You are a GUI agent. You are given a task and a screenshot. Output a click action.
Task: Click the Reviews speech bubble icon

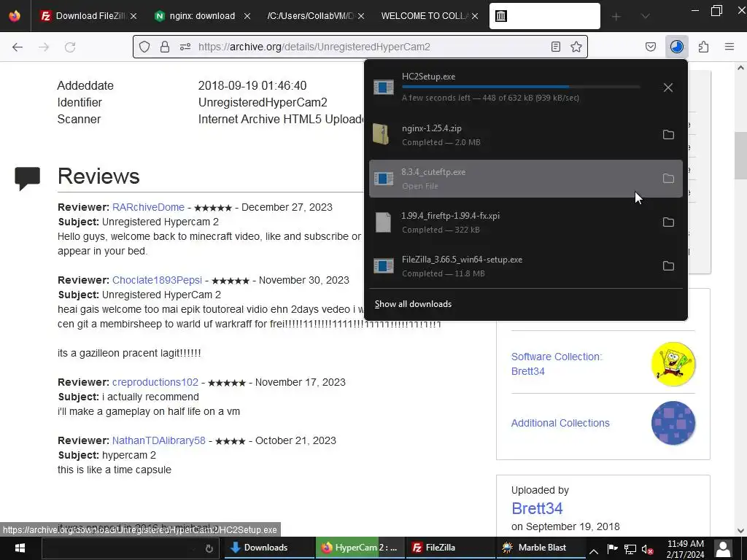tap(27, 179)
